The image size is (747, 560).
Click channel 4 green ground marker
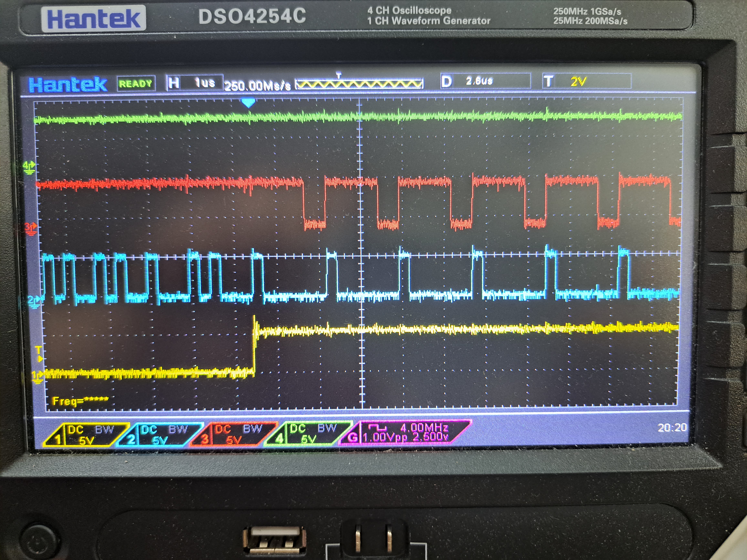point(29,167)
